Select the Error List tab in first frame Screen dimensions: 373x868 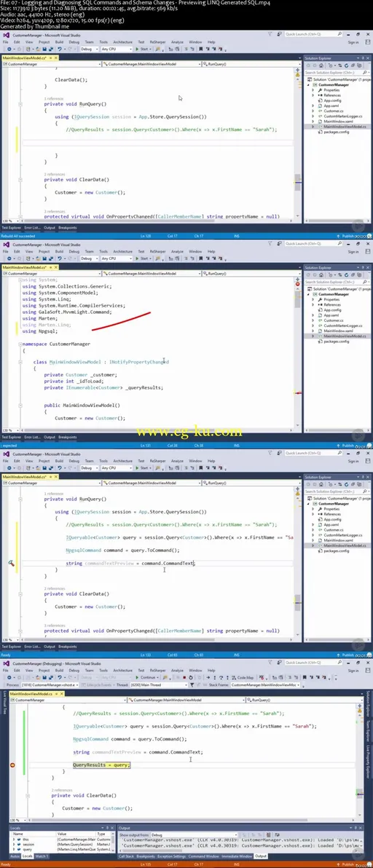33,227
